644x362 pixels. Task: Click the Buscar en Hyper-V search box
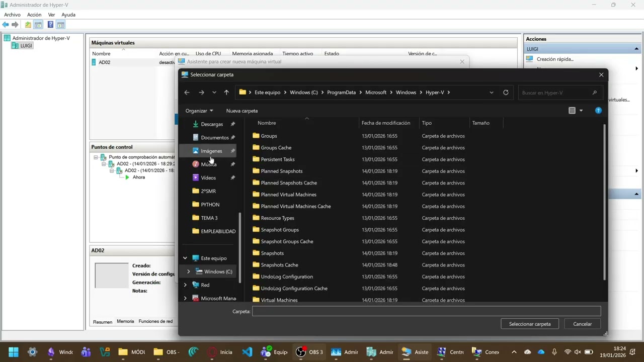point(560,93)
